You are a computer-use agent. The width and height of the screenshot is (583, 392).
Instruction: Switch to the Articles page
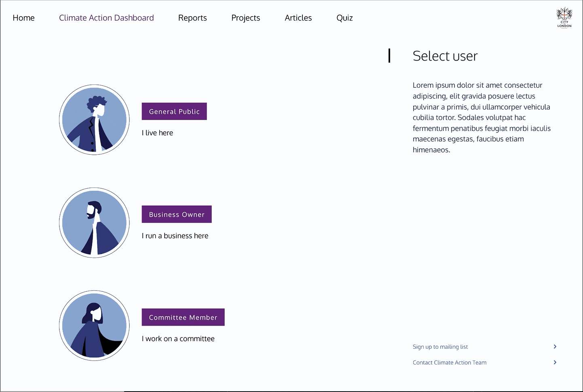point(298,18)
